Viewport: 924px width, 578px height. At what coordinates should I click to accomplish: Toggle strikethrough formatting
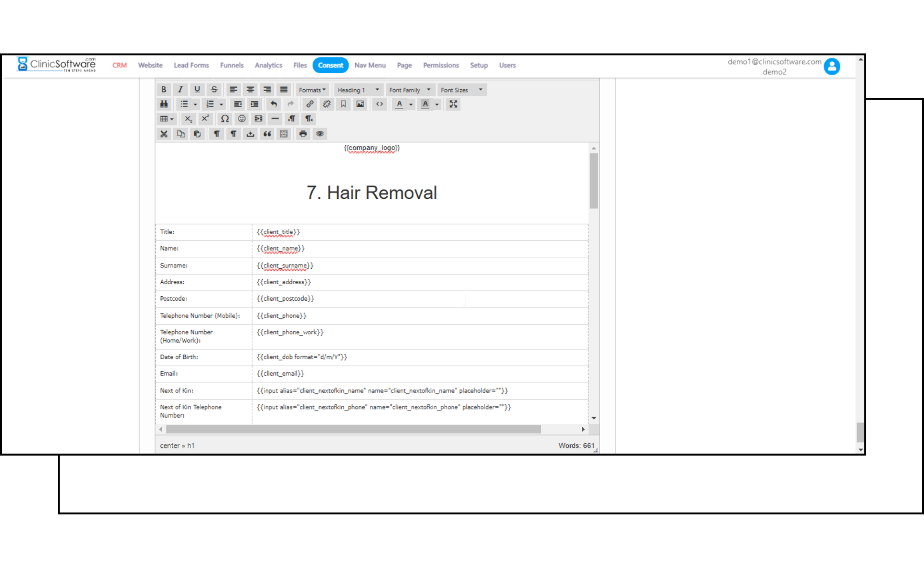click(x=214, y=90)
